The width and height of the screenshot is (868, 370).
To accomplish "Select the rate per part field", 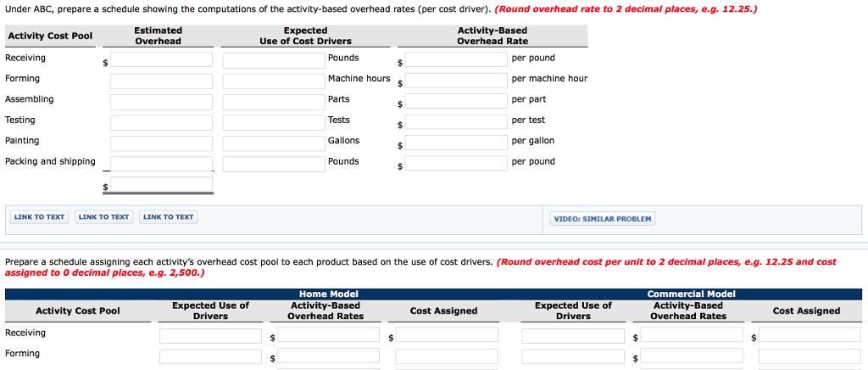I will click(x=455, y=102).
